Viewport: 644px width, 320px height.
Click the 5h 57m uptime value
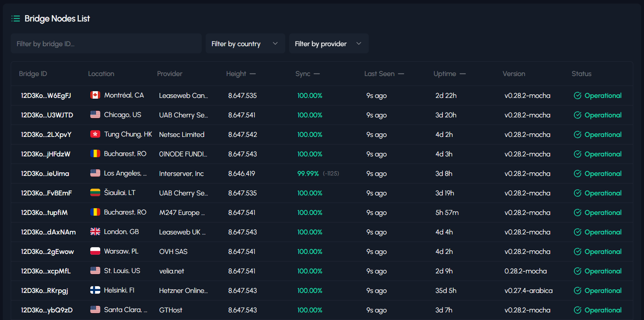point(447,213)
